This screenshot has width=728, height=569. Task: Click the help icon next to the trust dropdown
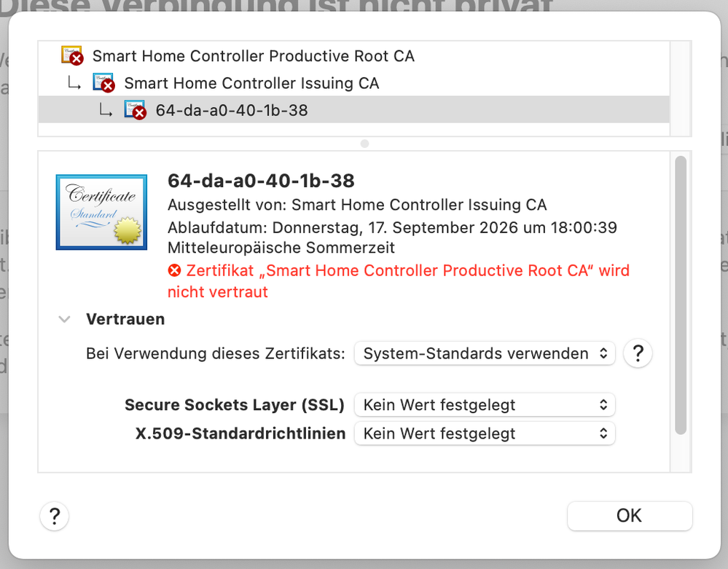[x=638, y=353]
